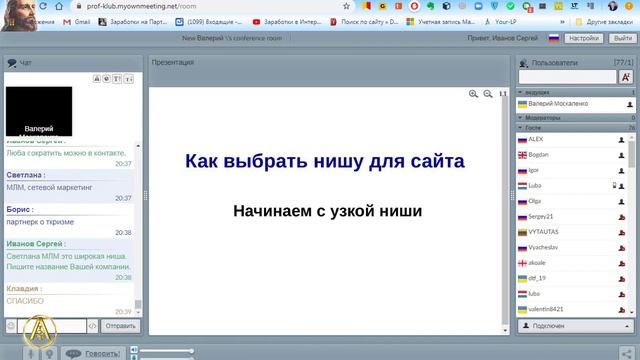Screen dimensions: 640x360
Task: Open the green checkmark extension icon
Action: pyautogui.click(x=510, y=6)
